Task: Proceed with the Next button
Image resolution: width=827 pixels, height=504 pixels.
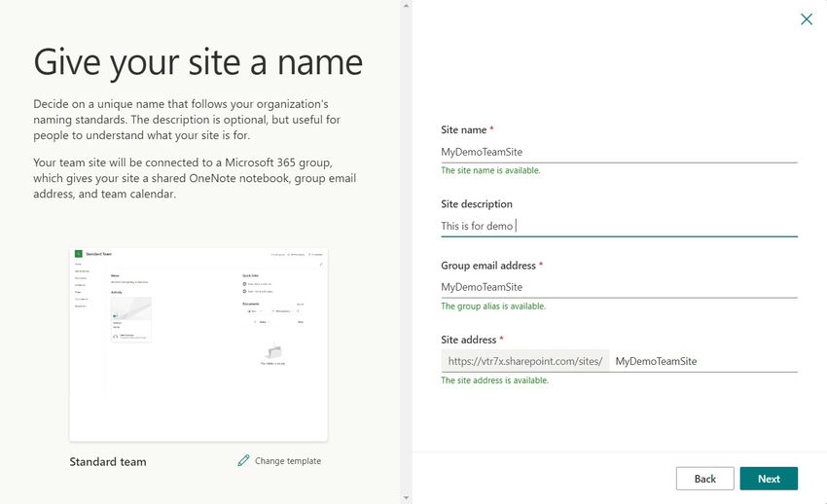Action: point(769,479)
